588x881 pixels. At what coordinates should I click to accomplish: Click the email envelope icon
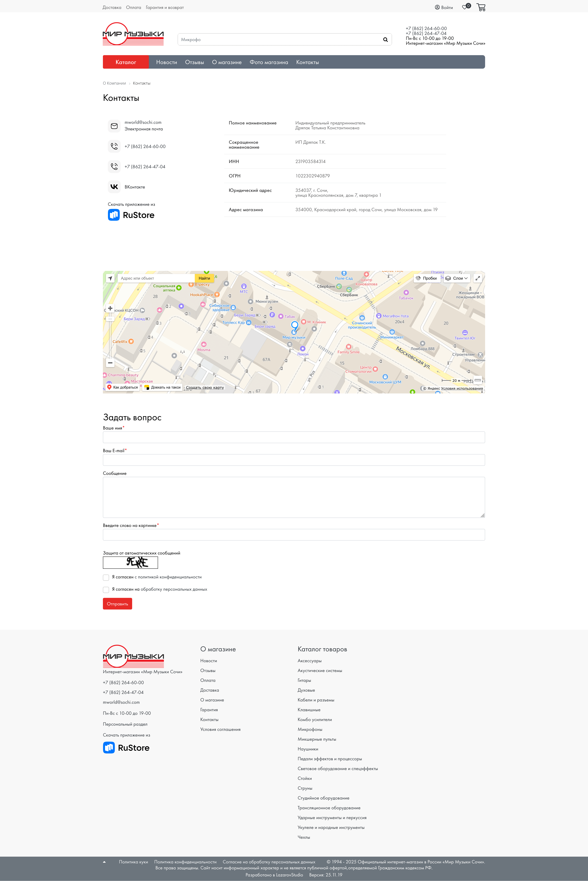coord(114,126)
